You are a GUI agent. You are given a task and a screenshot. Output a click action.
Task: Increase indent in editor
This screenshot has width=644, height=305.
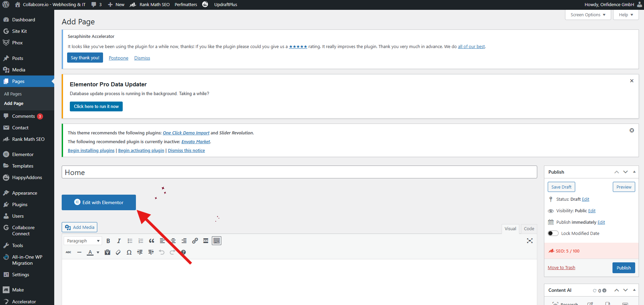[151, 253]
